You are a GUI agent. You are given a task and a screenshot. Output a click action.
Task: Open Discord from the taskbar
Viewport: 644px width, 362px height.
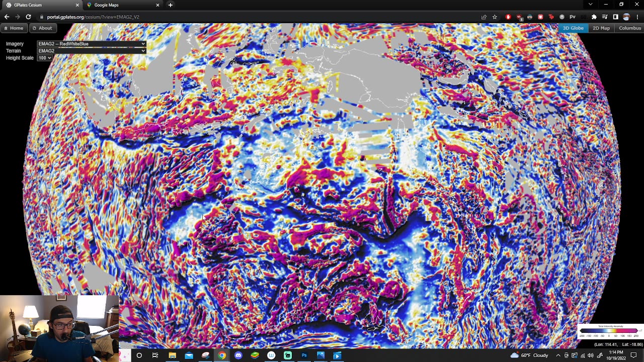238,355
